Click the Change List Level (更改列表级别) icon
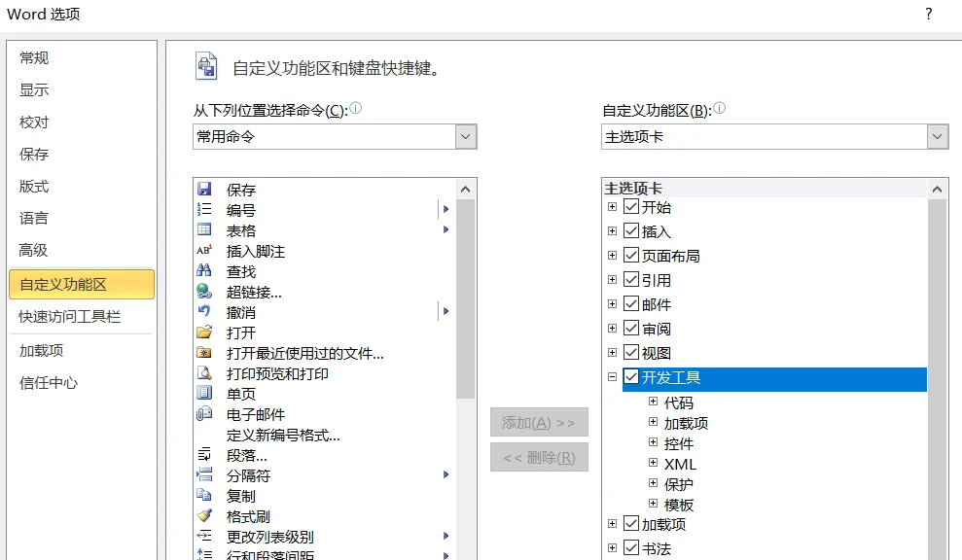The width and height of the screenshot is (962, 560). pyautogui.click(x=204, y=536)
